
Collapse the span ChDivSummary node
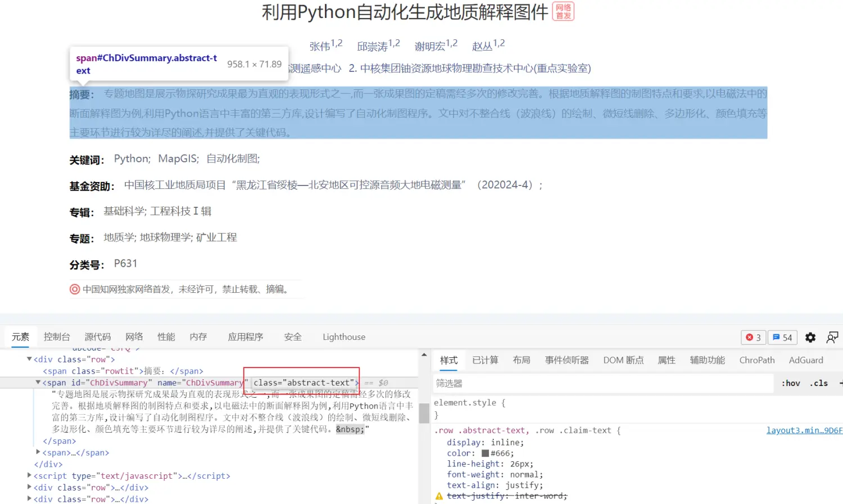38,383
